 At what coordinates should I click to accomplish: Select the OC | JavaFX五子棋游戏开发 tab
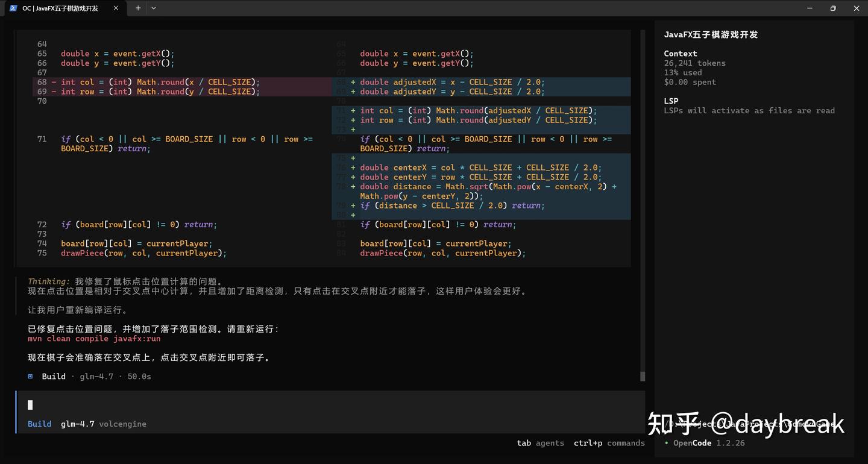pos(65,8)
